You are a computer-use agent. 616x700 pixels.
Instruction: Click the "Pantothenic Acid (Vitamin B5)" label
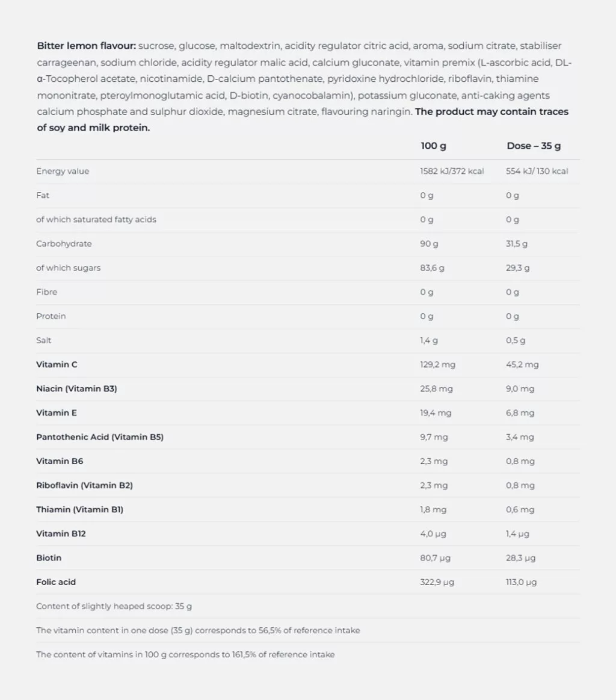click(x=100, y=437)
